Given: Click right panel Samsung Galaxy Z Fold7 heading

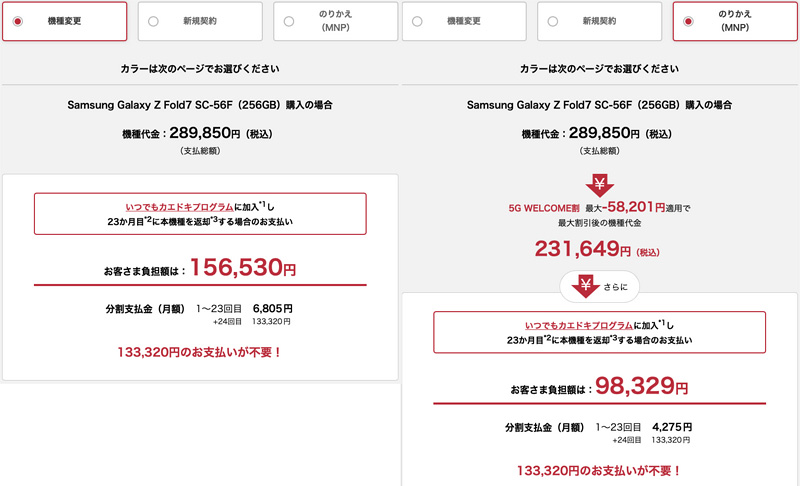Looking at the screenshot, I should tap(599, 105).
